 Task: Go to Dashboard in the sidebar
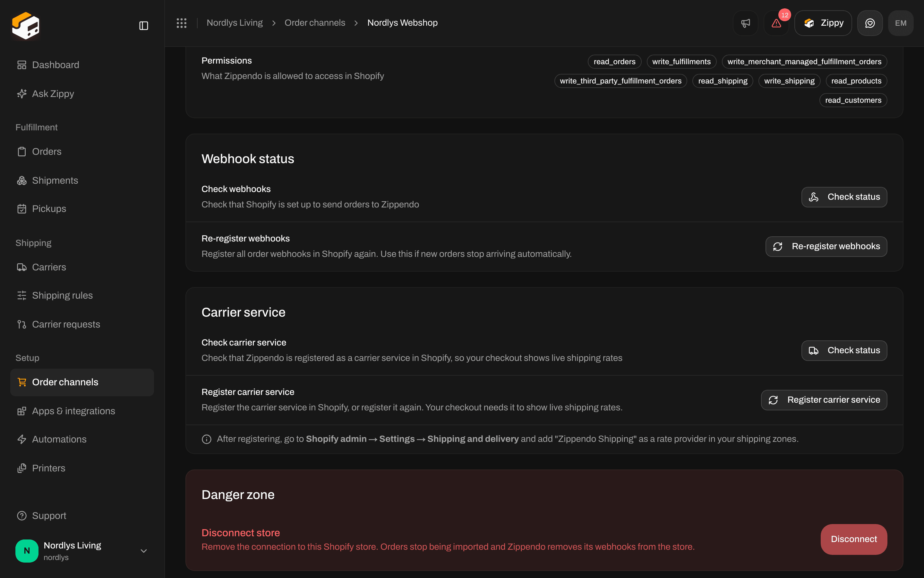(x=82, y=65)
